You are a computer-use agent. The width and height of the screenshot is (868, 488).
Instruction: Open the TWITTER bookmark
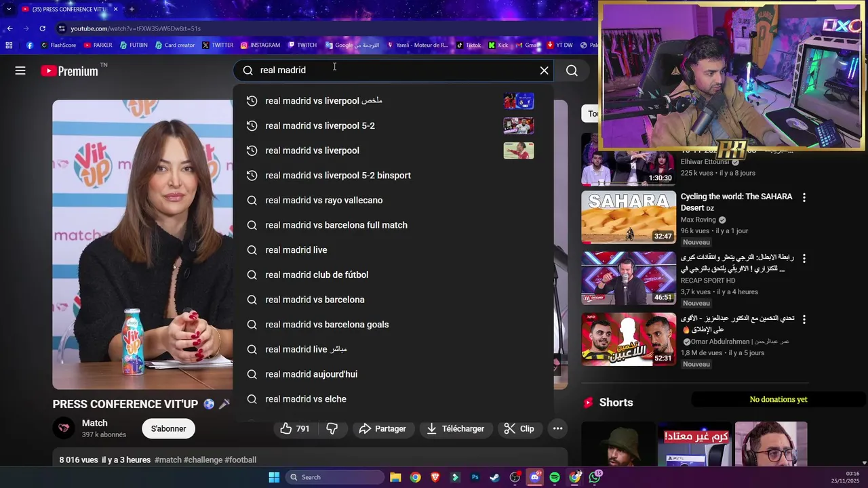(218, 45)
